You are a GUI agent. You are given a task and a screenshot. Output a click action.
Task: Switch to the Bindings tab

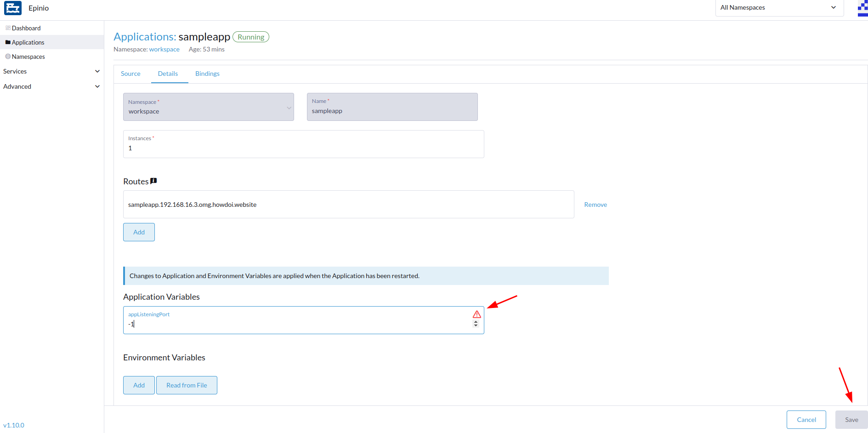click(207, 74)
